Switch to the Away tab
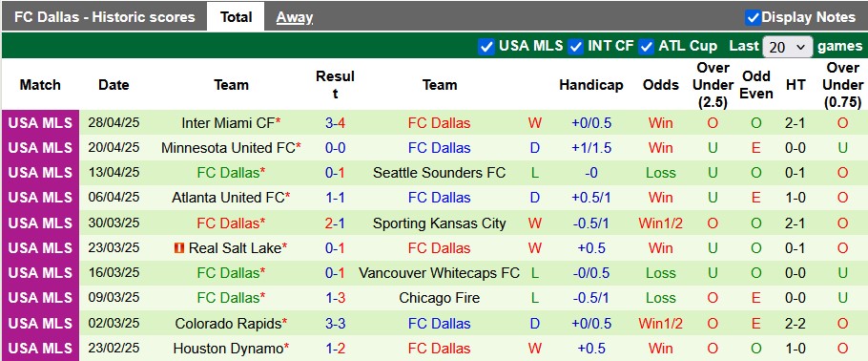 tap(295, 17)
